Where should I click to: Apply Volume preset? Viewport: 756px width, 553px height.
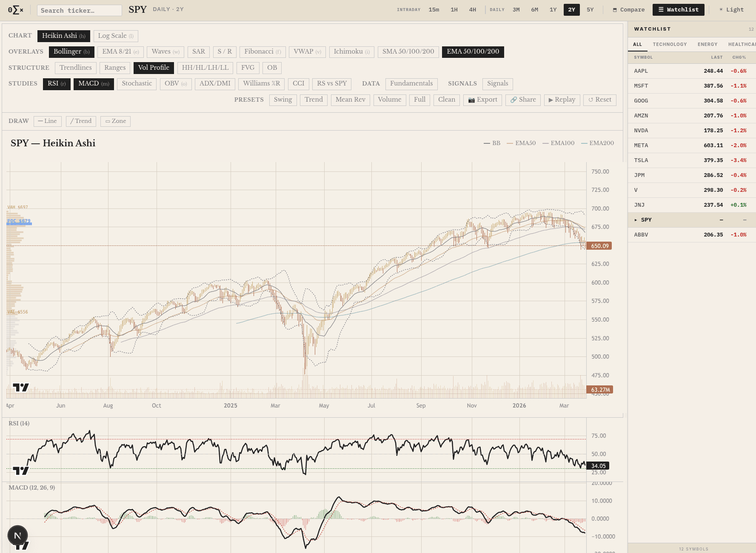tap(390, 100)
